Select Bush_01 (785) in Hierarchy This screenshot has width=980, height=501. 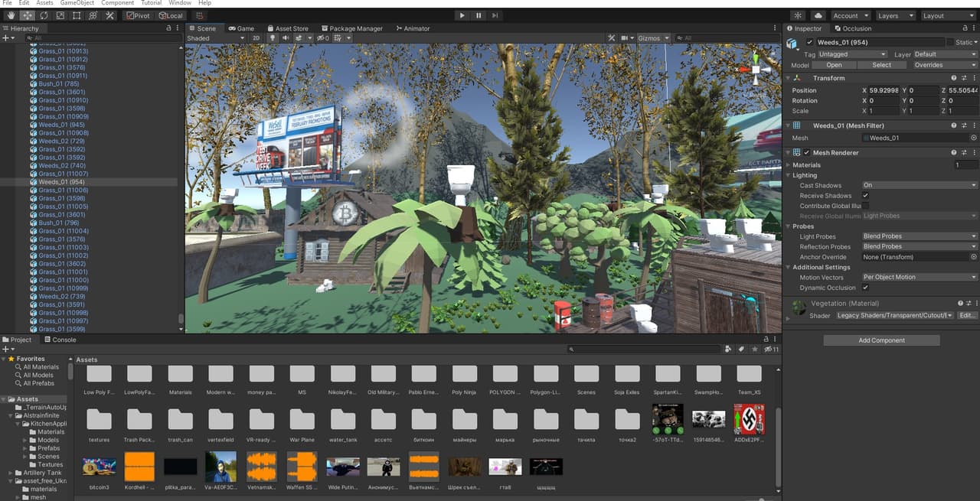click(x=59, y=84)
